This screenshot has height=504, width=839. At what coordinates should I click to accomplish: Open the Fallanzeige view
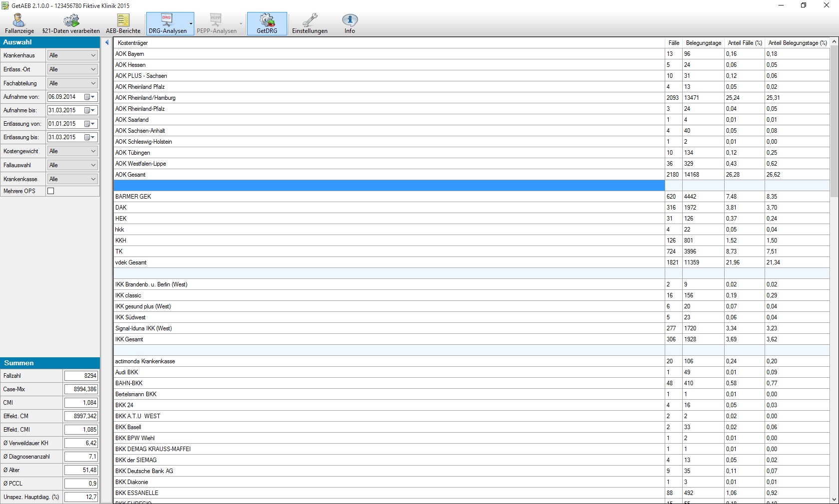pos(19,24)
